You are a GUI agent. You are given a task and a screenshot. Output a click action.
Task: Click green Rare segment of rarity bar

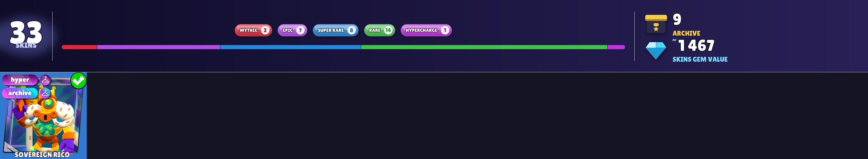[484, 47]
